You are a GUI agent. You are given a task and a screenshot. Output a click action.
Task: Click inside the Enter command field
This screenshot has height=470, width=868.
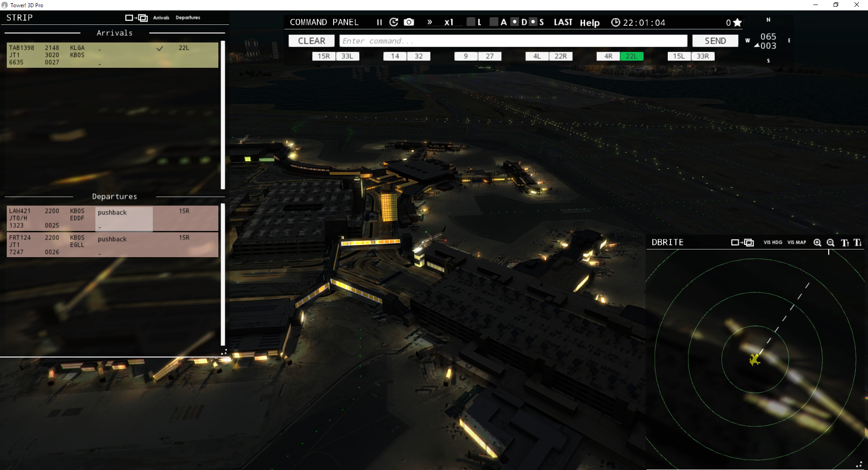(x=513, y=41)
